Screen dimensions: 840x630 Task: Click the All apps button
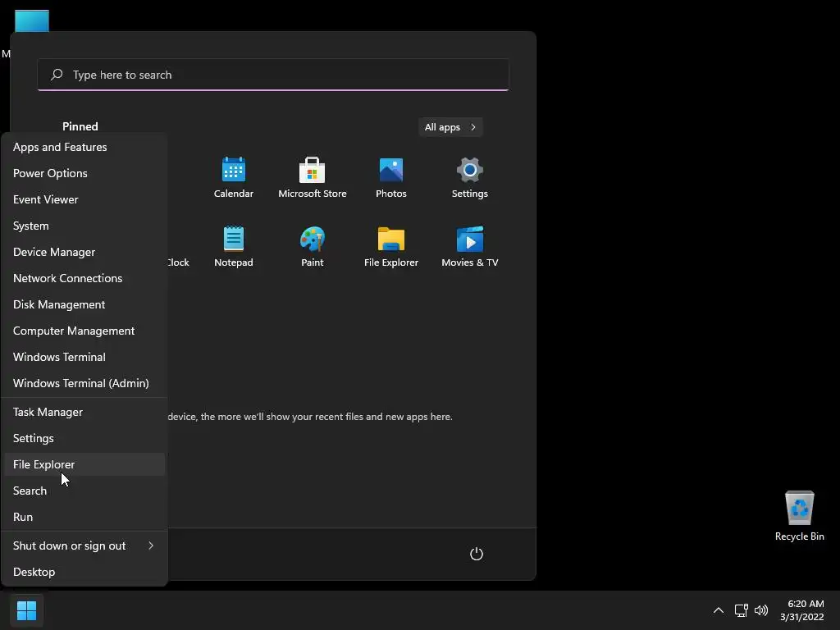450,127
